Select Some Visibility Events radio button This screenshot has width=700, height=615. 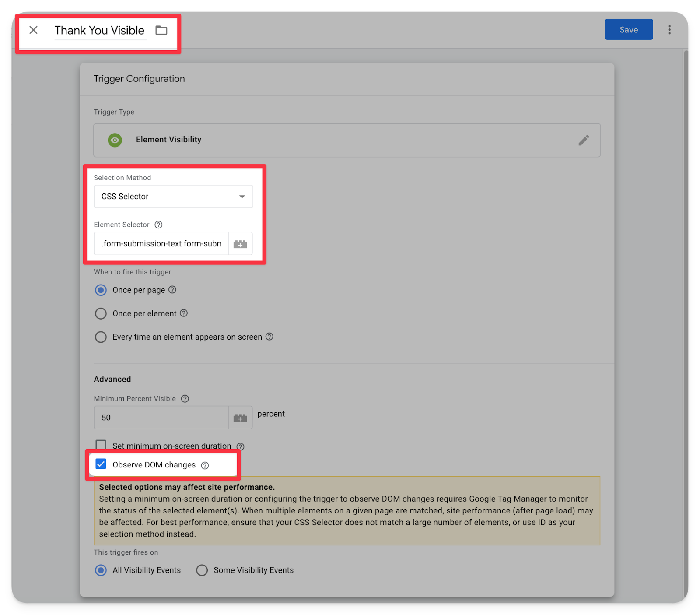pos(202,570)
